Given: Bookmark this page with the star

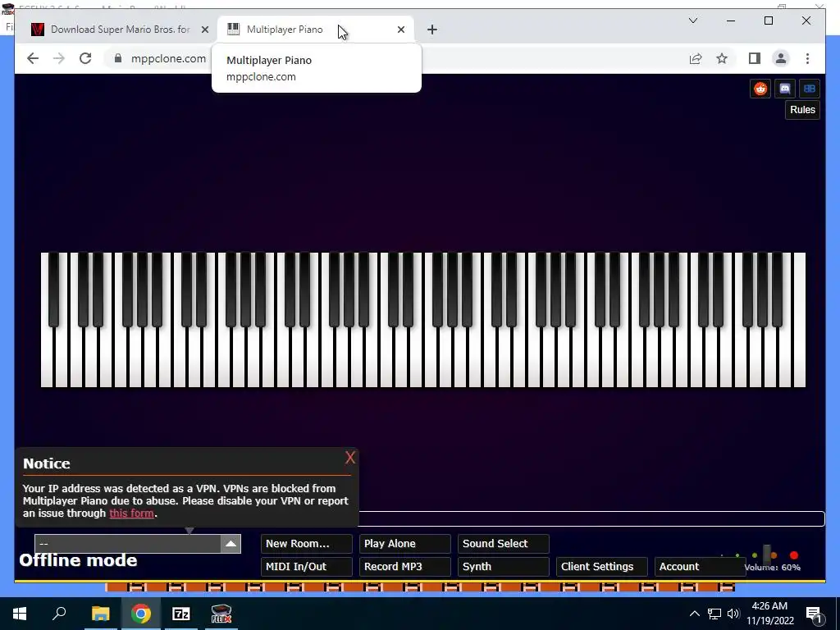Looking at the screenshot, I should [722, 58].
